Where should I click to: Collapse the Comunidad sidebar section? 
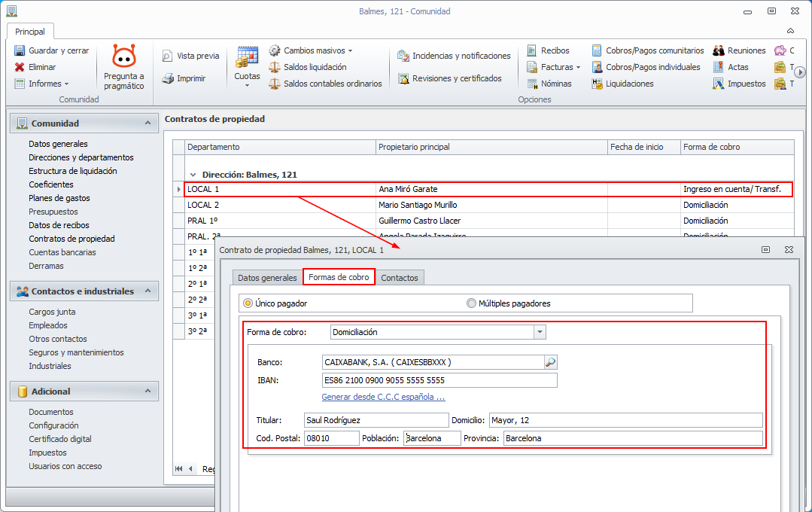pos(147,123)
